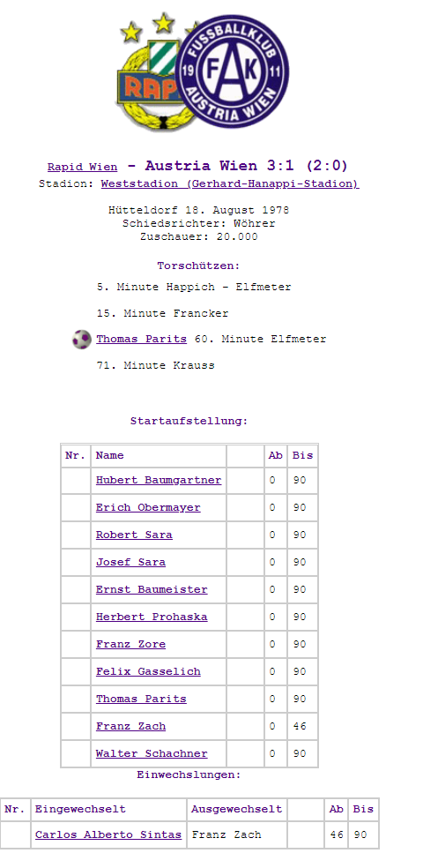Screen dimensions: 423x868
Task: Click the soccer ball goal icon
Action: point(82,340)
